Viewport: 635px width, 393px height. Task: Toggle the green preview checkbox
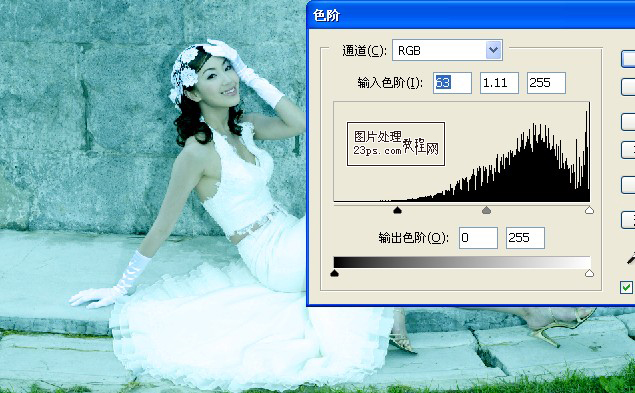point(626,287)
